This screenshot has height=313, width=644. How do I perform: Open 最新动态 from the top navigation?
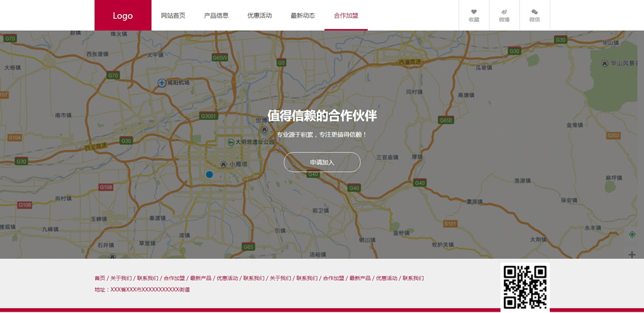pos(303,16)
